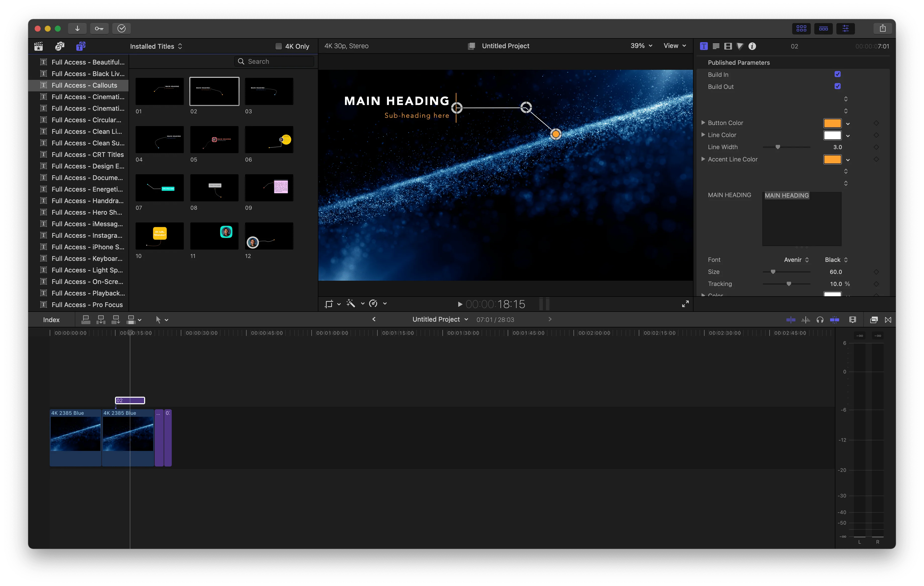Open the Text inspector lines icon
924x586 pixels.
(x=716, y=46)
